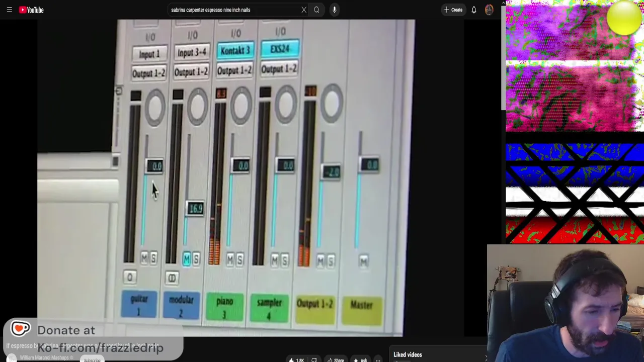Click the stereo format icon on modular channel
Image resolution: width=644 pixels, height=362 pixels.
[x=172, y=278]
